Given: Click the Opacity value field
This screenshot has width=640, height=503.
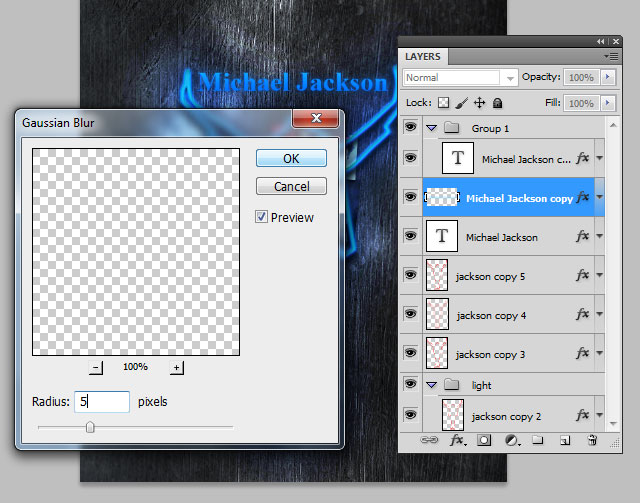Looking at the screenshot, I should coord(582,77).
